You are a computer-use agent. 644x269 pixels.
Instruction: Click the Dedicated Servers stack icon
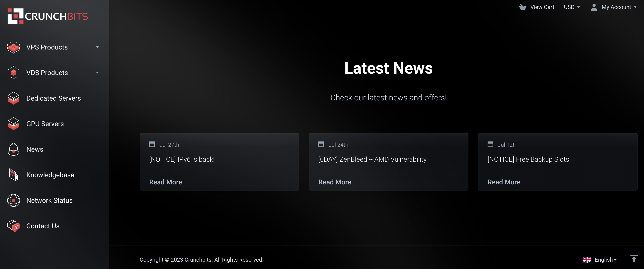14,98
